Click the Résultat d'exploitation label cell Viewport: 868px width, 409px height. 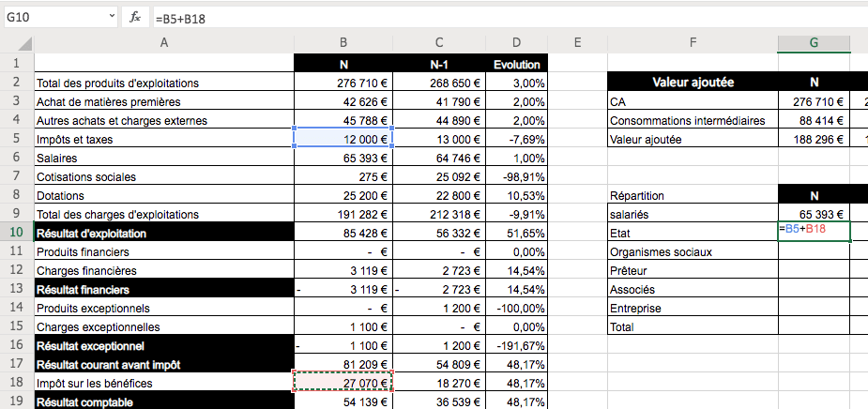tap(163, 233)
